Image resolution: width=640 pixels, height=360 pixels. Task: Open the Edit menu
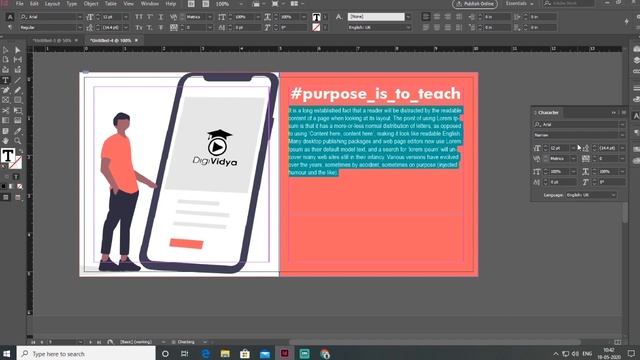(x=34, y=4)
